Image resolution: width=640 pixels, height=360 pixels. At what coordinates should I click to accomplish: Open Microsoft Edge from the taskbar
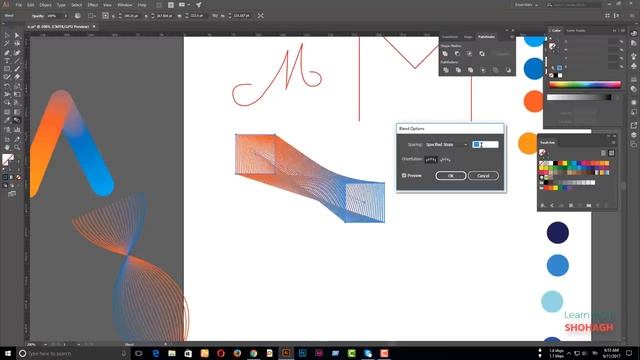[156, 353]
